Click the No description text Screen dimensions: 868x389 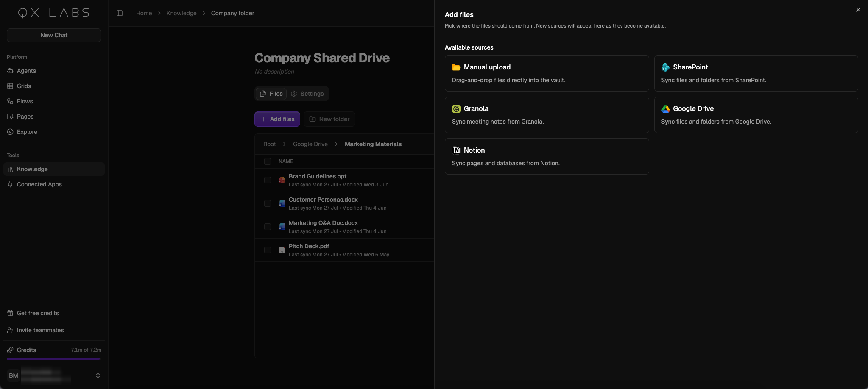(x=274, y=72)
